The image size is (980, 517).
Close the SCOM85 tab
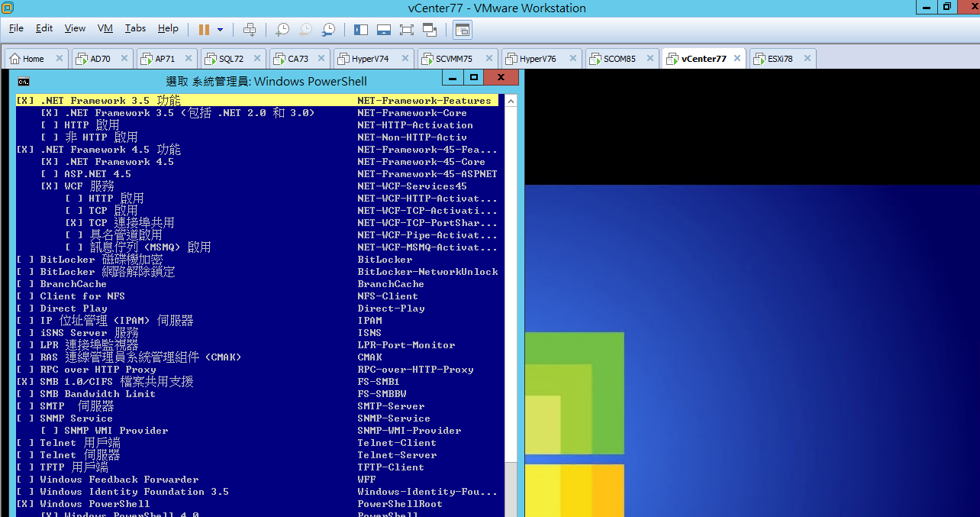tap(650, 59)
